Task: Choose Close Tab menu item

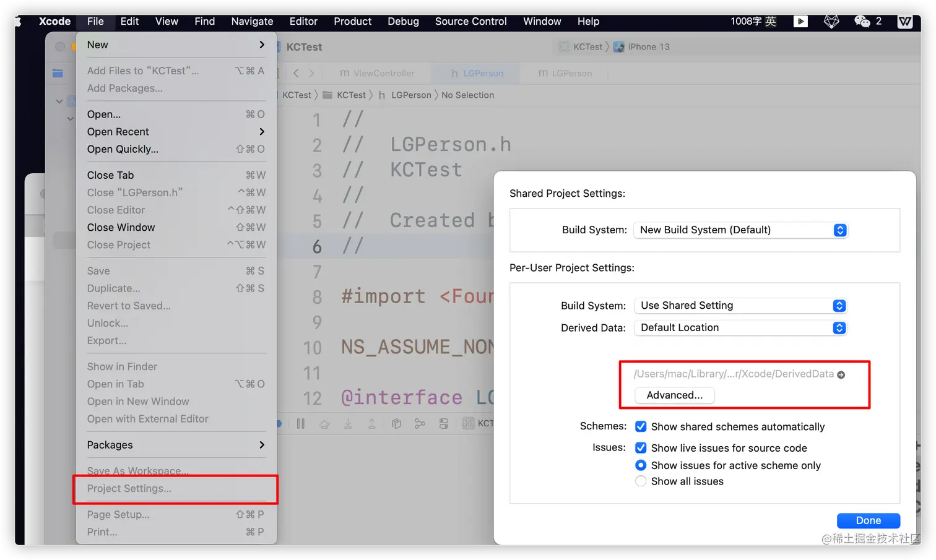Action: coord(176,175)
